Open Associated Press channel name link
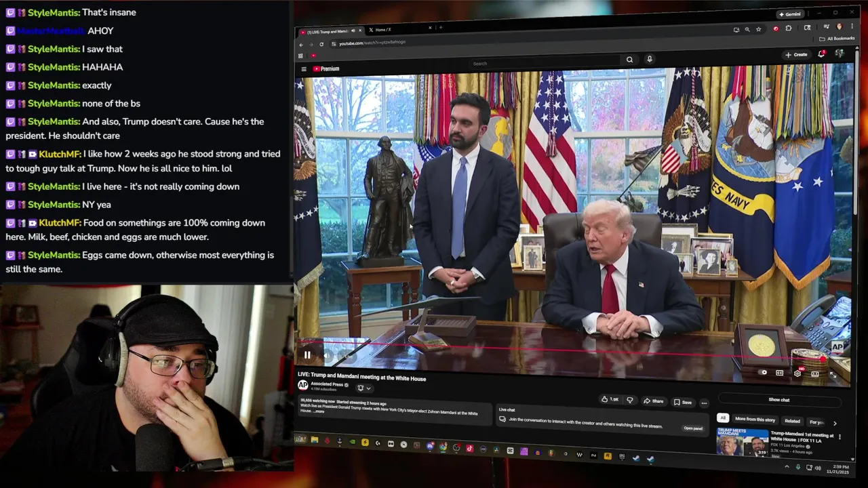 (x=327, y=384)
